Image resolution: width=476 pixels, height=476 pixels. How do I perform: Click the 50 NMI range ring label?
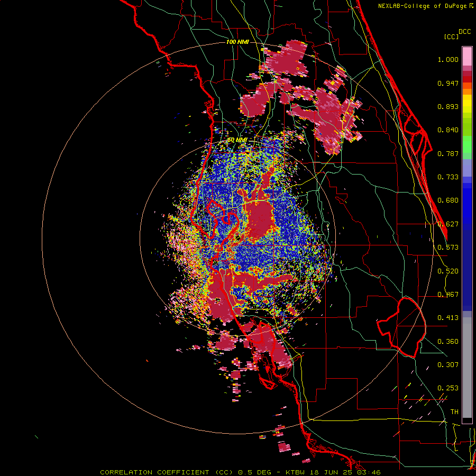pyautogui.click(x=237, y=140)
